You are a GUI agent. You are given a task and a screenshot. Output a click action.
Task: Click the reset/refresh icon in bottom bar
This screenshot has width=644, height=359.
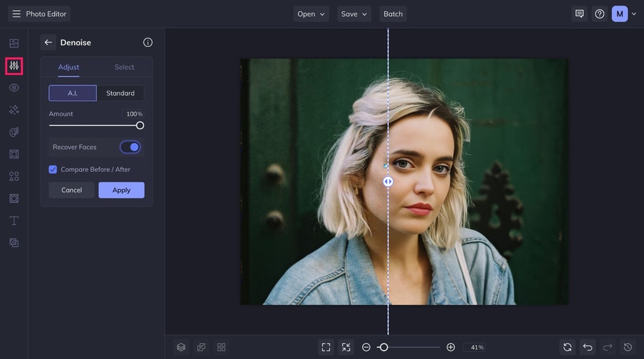tap(568, 347)
